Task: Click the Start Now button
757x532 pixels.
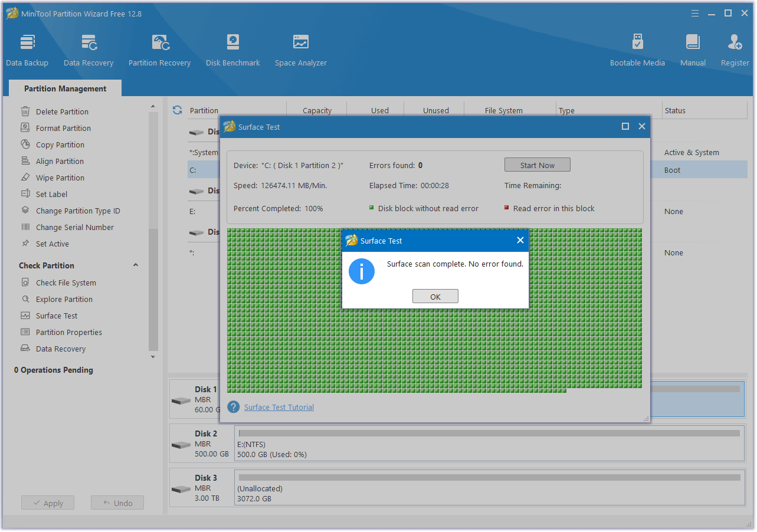Action: [538, 165]
